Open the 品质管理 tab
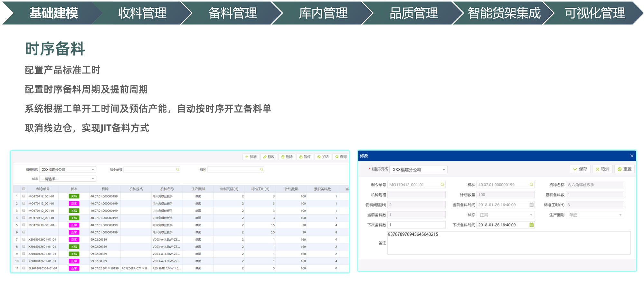The height and width of the screenshot is (287, 644). [x=413, y=13]
